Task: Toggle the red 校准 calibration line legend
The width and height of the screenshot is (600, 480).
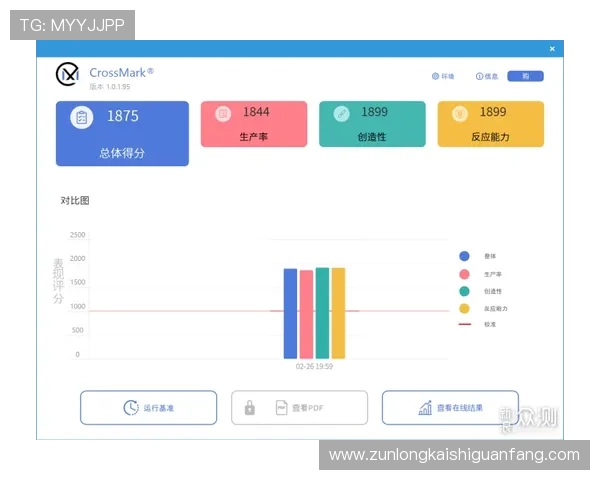Action: pos(465,324)
